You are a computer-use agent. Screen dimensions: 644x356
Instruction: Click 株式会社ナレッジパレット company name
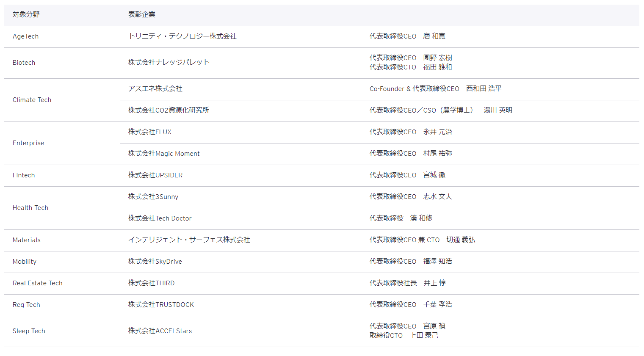point(169,63)
